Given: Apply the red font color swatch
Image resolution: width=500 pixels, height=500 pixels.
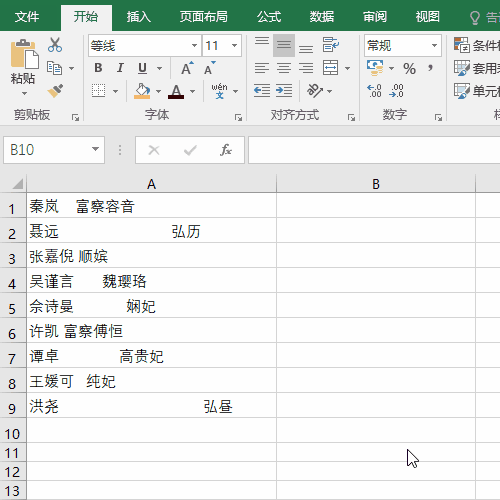Looking at the screenshot, I should point(176,91).
